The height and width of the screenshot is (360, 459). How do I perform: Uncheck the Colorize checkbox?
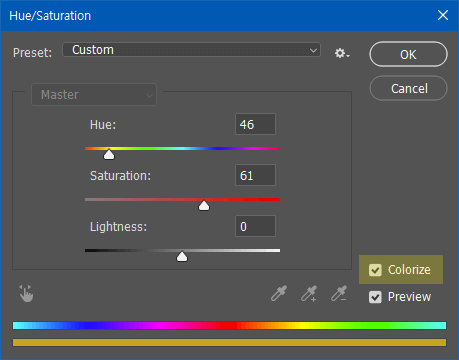[375, 270]
